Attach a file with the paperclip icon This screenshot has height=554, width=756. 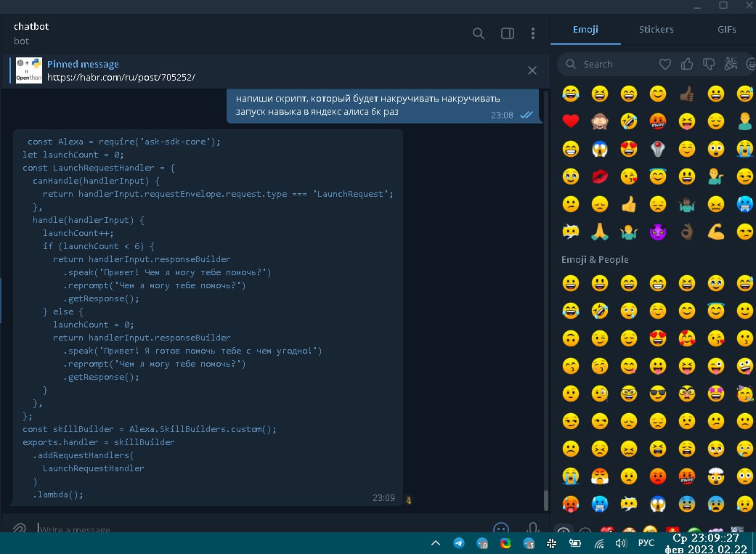[x=20, y=529]
